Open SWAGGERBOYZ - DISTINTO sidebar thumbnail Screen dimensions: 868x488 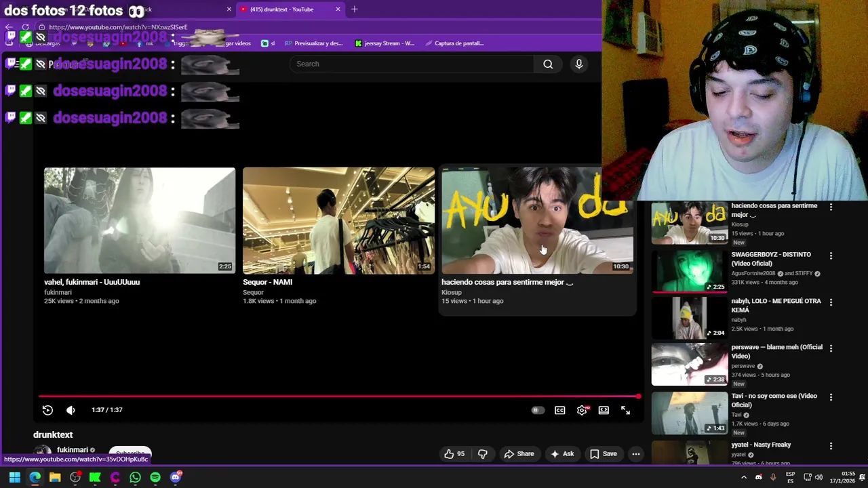689,271
